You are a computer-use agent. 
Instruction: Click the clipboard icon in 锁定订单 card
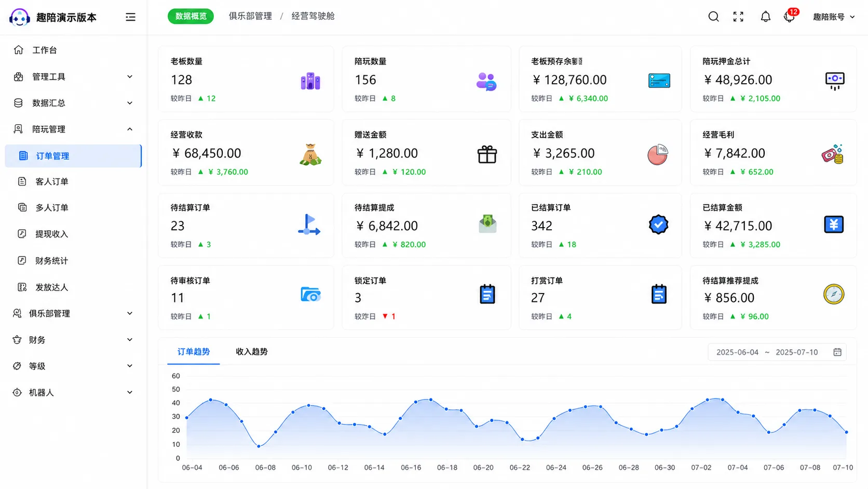point(487,294)
